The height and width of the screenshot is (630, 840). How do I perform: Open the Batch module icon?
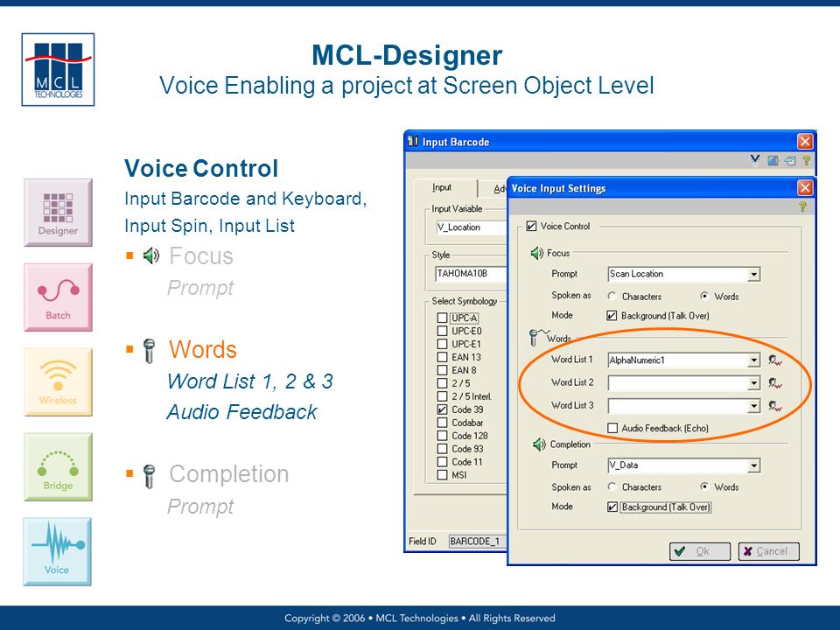tap(58, 297)
